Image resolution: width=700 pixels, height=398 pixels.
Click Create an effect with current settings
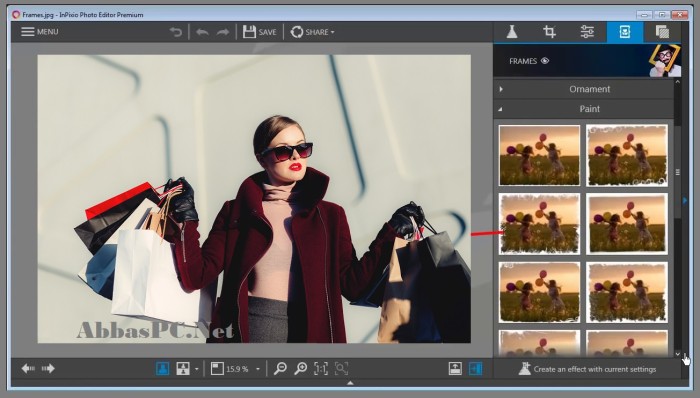pyautogui.click(x=588, y=369)
